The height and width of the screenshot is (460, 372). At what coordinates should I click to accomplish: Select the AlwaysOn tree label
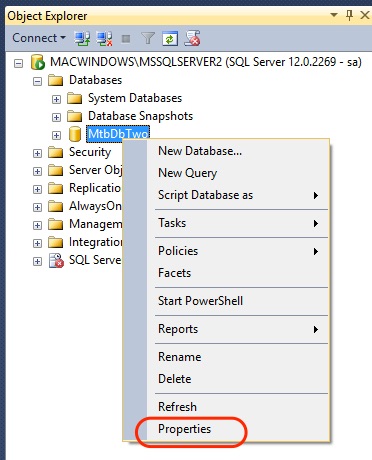(x=95, y=206)
